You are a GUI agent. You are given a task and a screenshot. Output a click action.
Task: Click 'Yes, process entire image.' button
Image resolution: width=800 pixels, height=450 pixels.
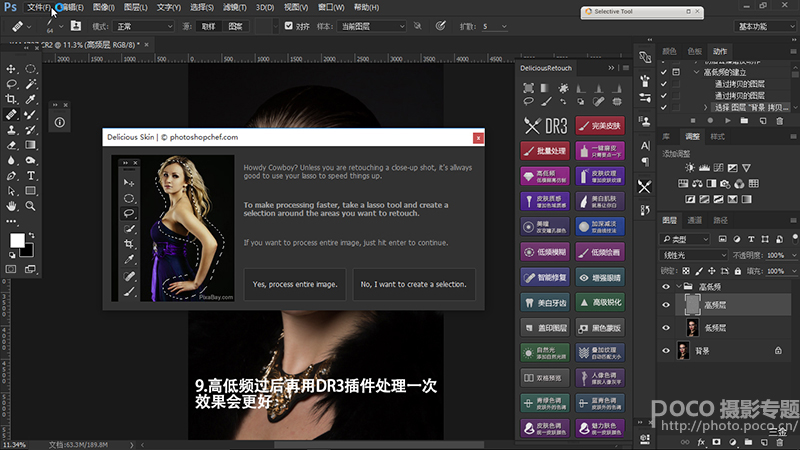(x=294, y=284)
